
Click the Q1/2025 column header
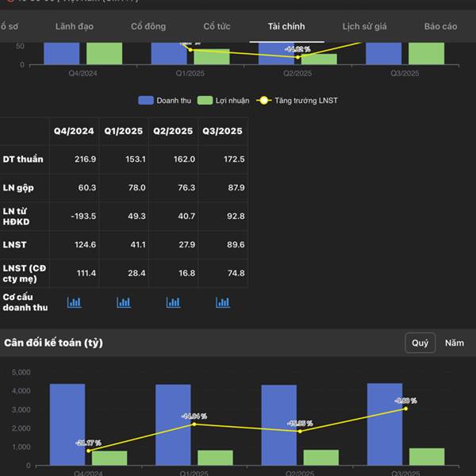point(124,131)
